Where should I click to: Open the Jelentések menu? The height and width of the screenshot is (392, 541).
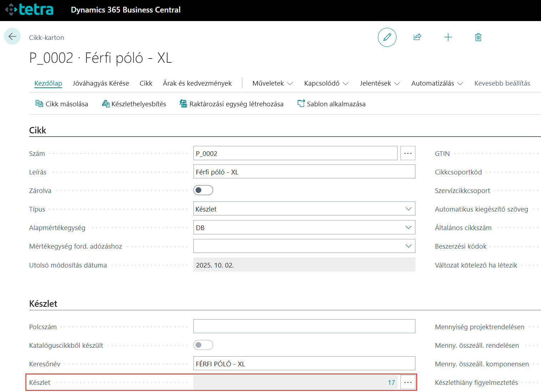coord(379,83)
